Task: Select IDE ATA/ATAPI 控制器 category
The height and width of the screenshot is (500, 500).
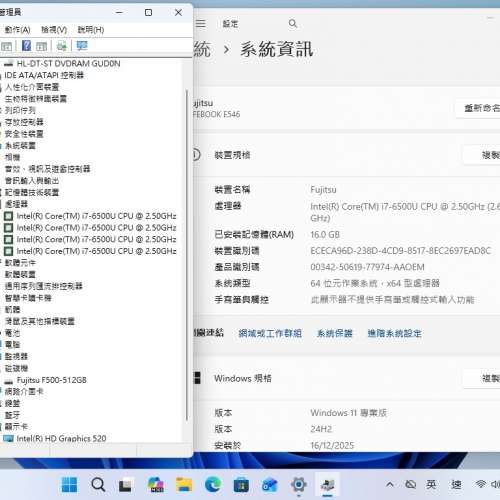Action: (x=44, y=75)
